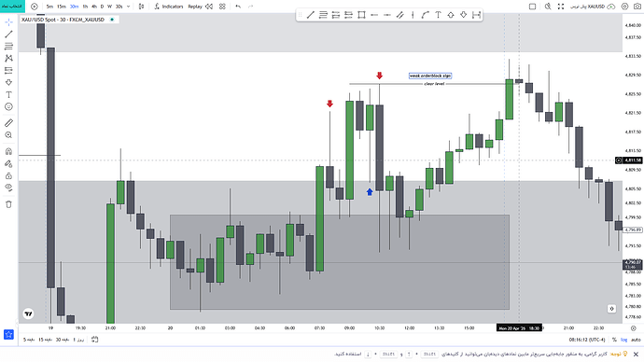Save chart layout with cloud icon
The height and width of the screenshot is (362, 644).
pos(611,7)
